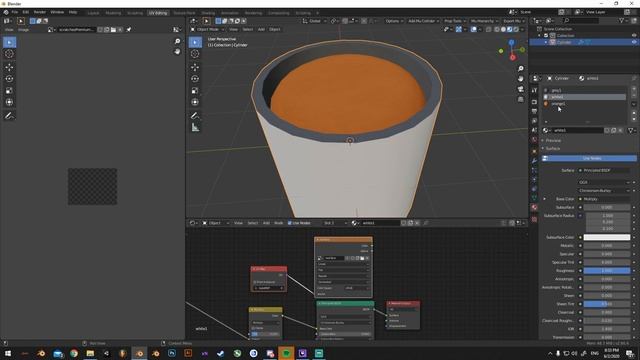Pin the image in UV editor header
Viewport: 640px width, 360px height.
click(129, 29)
